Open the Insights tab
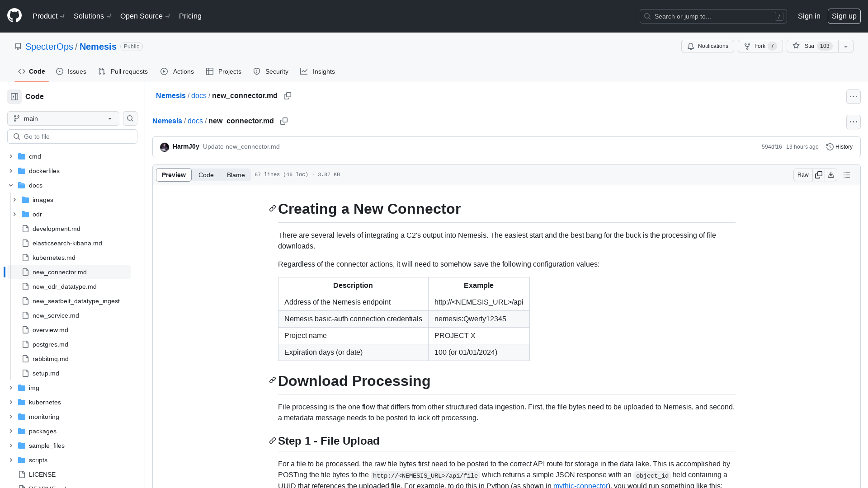This screenshot has height=488, width=868. click(x=317, y=71)
